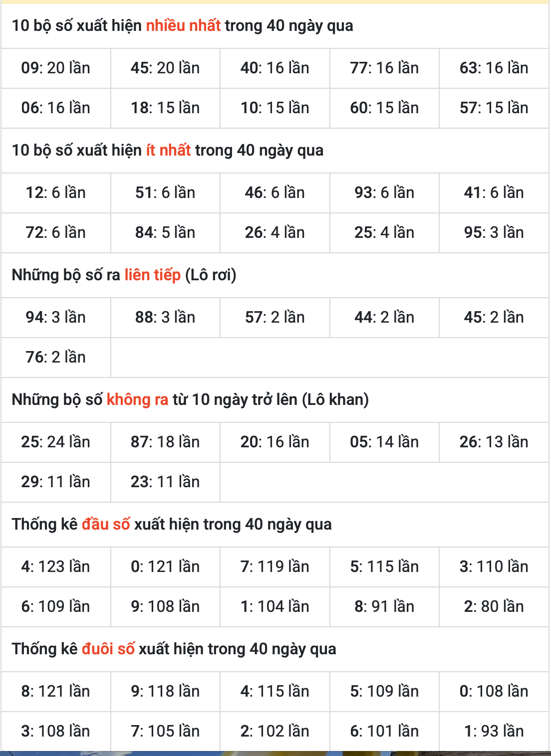The width and height of the screenshot is (551, 756).
Task: Select the cell '94: 3 lần'
Action: tap(56, 318)
